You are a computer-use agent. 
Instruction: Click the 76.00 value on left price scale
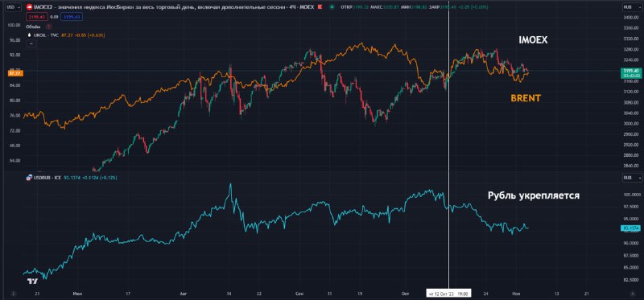click(x=15, y=115)
